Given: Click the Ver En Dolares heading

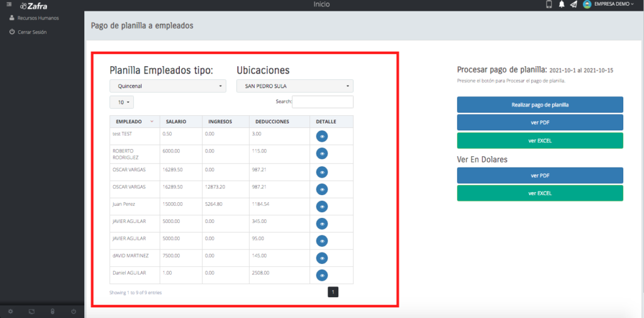Looking at the screenshot, I should 482,159.
